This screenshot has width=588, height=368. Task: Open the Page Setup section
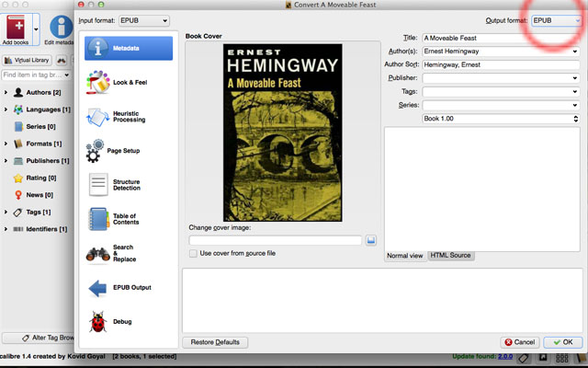point(129,151)
